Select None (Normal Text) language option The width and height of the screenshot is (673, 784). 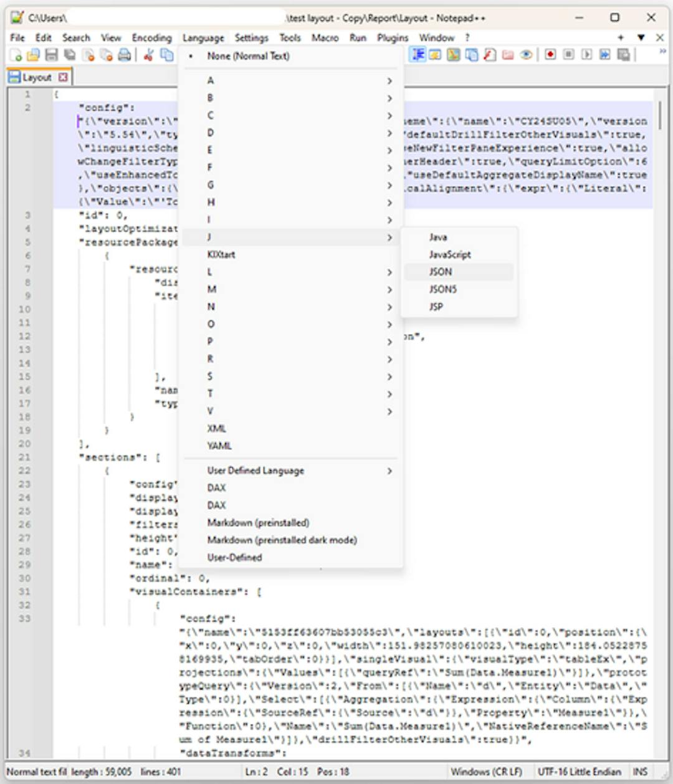(x=290, y=56)
